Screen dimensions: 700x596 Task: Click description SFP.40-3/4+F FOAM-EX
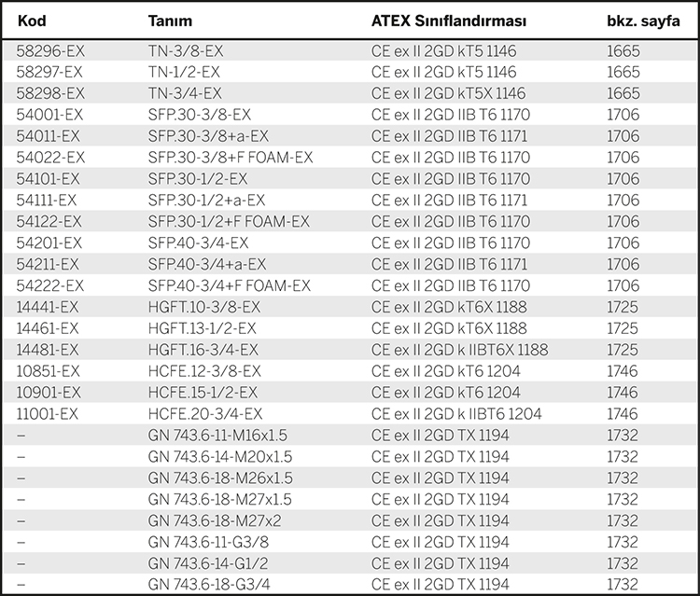pyautogui.click(x=230, y=285)
